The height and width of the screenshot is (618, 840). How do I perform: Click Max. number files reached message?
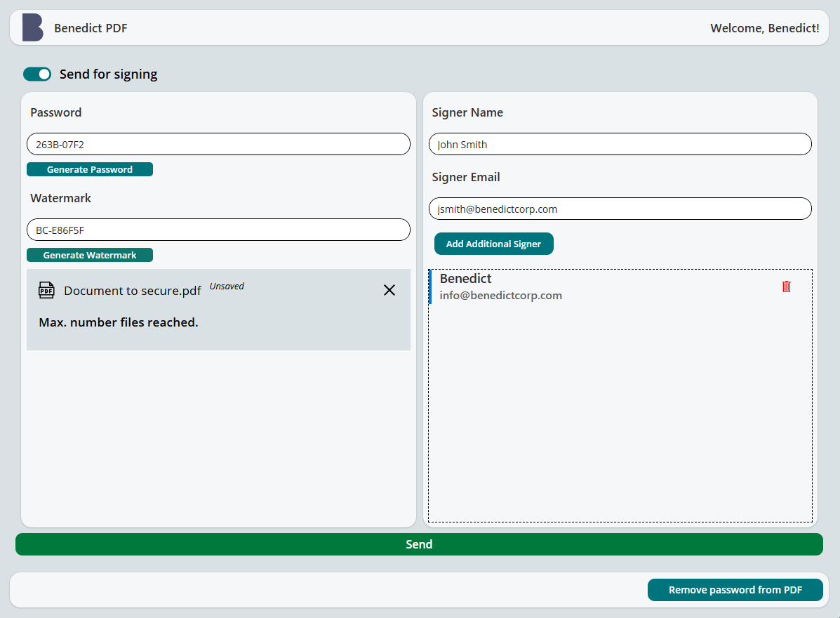pyautogui.click(x=119, y=322)
